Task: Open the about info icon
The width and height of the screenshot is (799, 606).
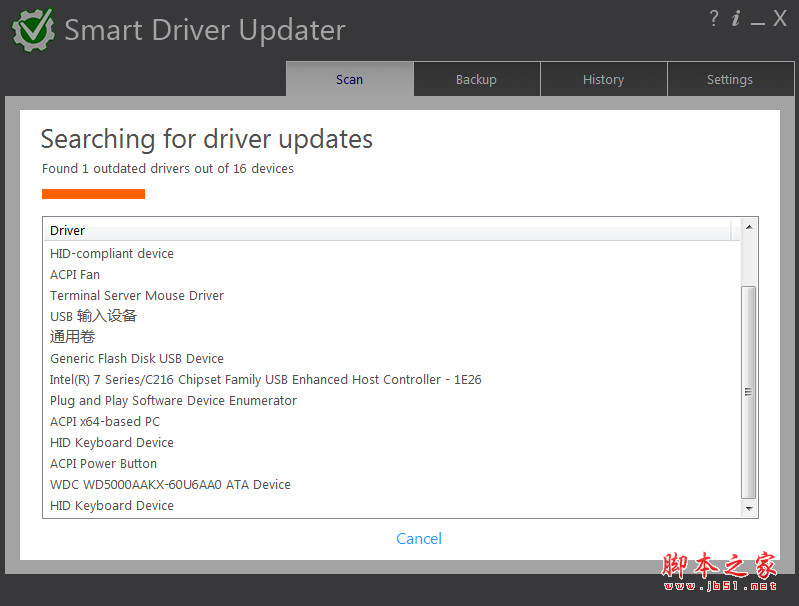Action: 735,19
